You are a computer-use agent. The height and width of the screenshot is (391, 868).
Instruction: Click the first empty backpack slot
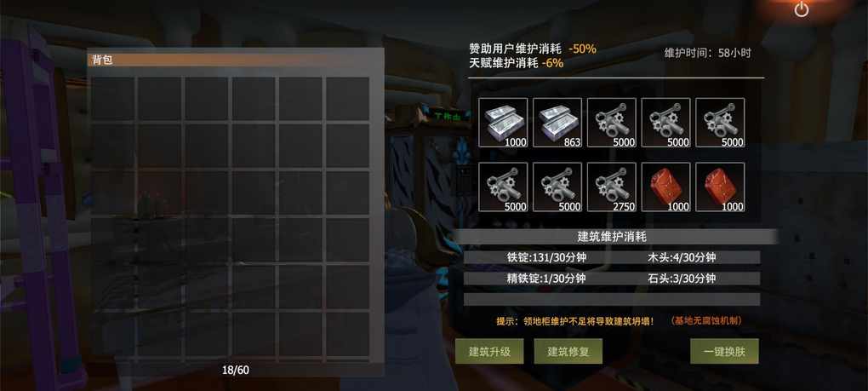[x=113, y=99]
